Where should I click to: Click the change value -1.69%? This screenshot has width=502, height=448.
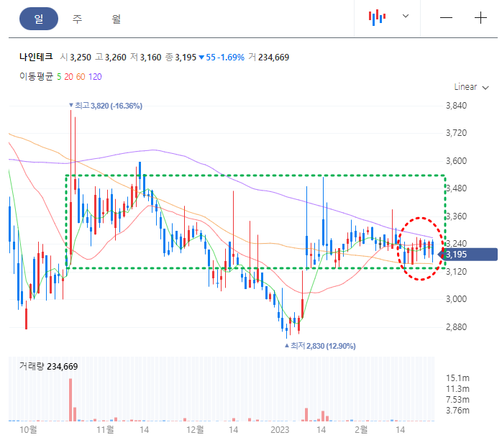[x=231, y=58]
